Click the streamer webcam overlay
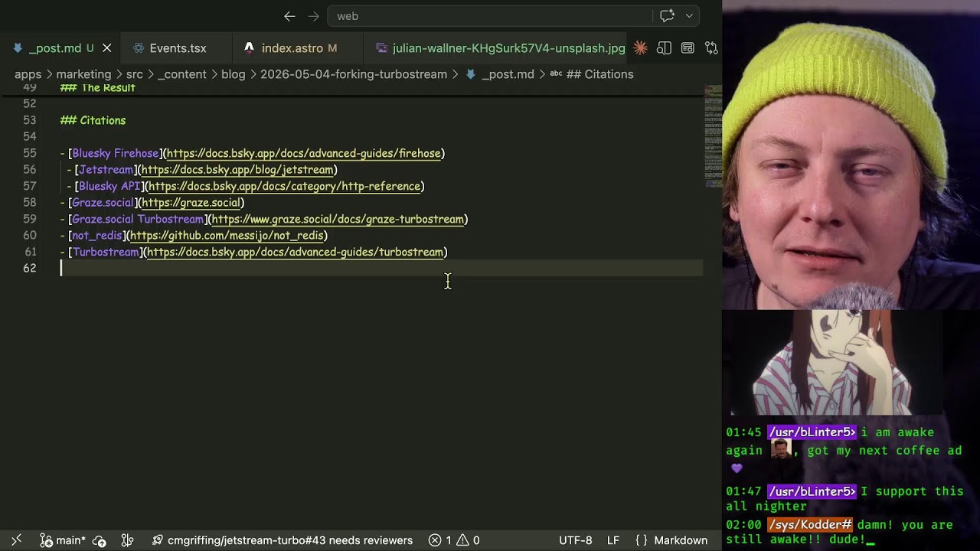The height and width of the screenshot is (551, 980). (x=851, y=155)
